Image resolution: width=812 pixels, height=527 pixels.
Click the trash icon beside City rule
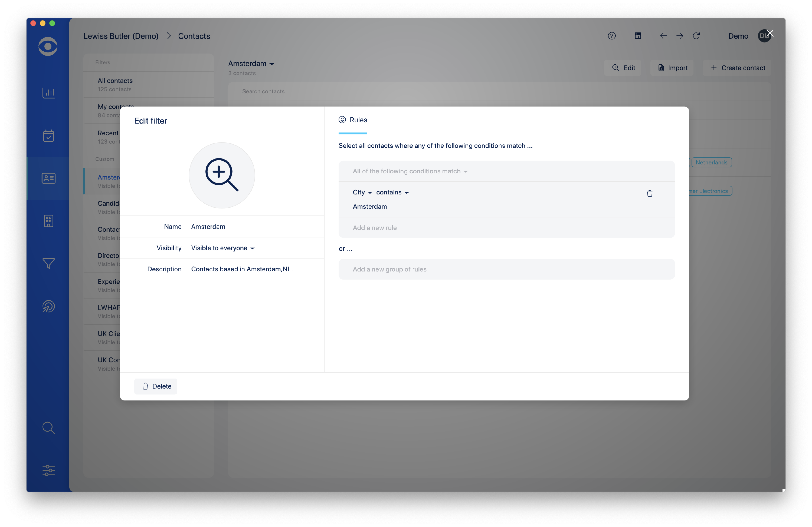pyautogui.click(x=649, y=193)
